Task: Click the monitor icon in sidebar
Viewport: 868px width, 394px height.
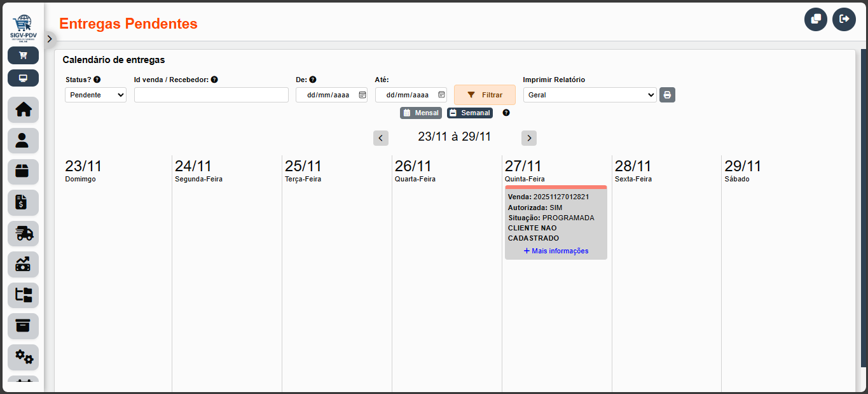Action: [x=23, y=78]
